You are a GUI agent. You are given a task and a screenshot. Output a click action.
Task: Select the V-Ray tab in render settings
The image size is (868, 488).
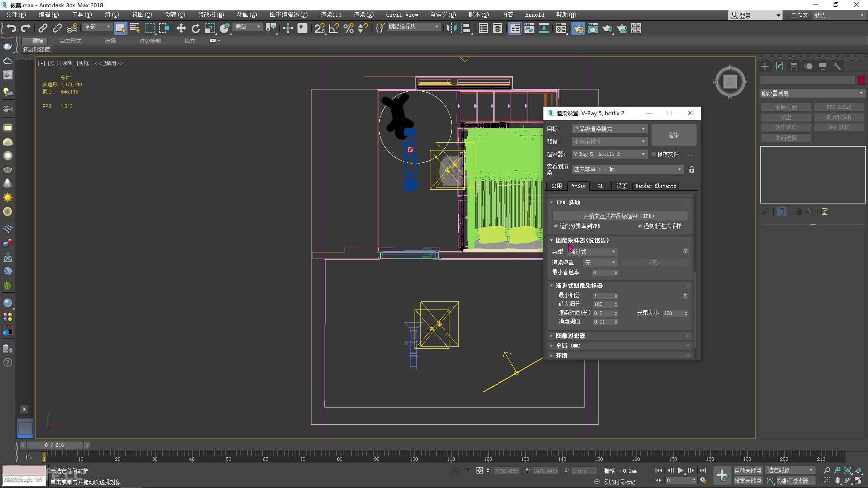point(578,186)
